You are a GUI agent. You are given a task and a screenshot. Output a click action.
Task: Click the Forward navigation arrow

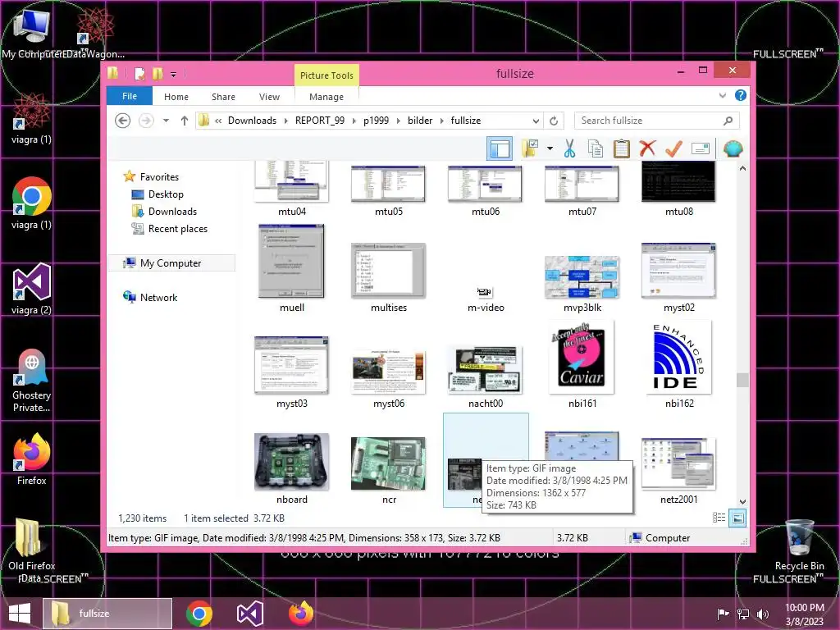point(146,121)
